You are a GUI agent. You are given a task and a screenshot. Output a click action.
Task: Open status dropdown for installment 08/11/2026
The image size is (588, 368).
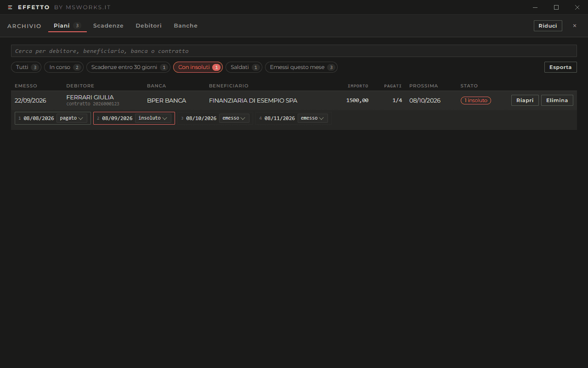click(x=313, y=118)
